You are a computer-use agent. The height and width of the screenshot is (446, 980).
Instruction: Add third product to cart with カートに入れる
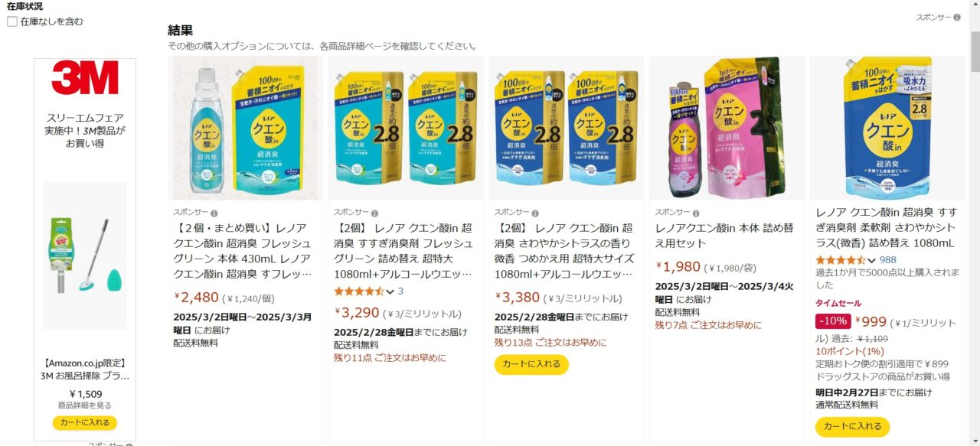531,365
